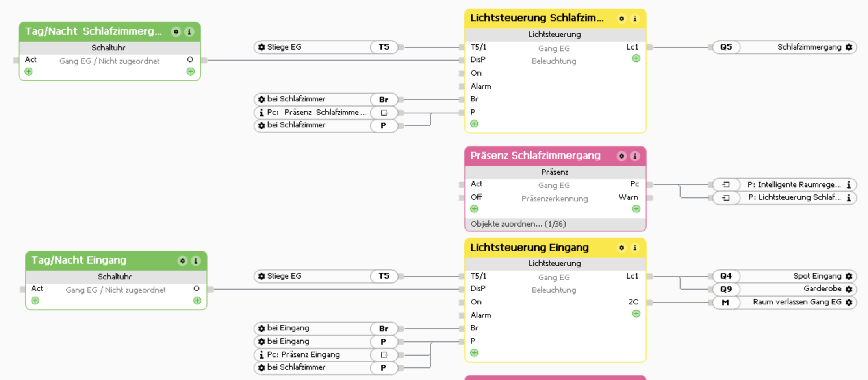The image size is (868, 380).
Task: Expand outputs plus on Präsenz Schlafzimmergang block
Action: pos(636,209)
